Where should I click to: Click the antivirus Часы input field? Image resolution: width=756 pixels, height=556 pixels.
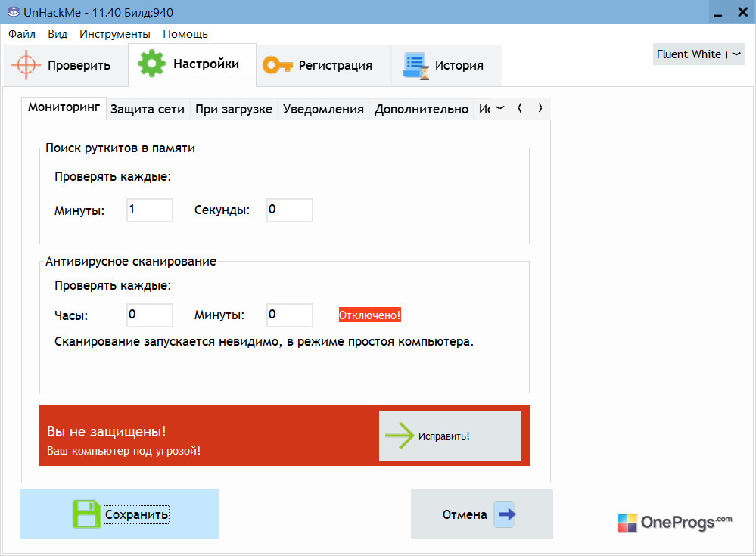tap(150, 315)
